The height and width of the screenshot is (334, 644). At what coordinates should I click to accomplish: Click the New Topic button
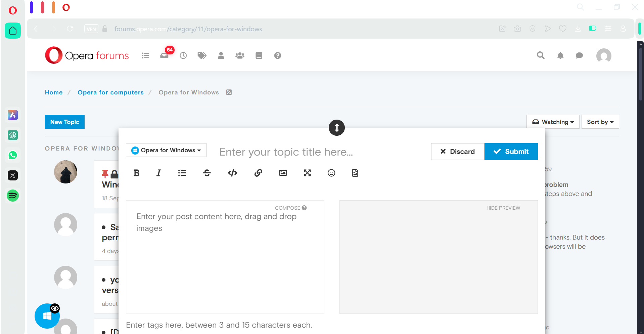[65, 122]
